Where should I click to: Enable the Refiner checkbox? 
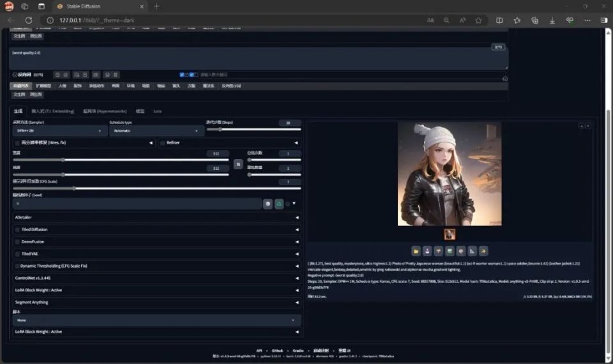tap(163, 143)
